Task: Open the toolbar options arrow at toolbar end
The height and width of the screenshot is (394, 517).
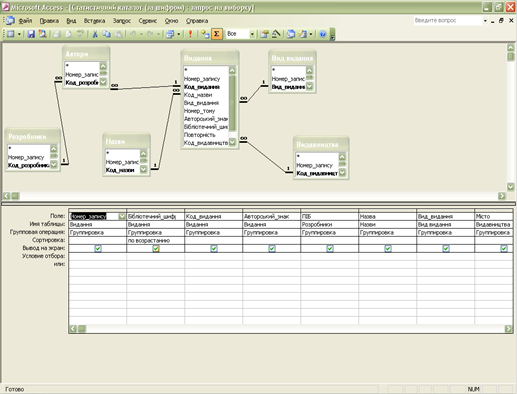Action: pos(332,35)
